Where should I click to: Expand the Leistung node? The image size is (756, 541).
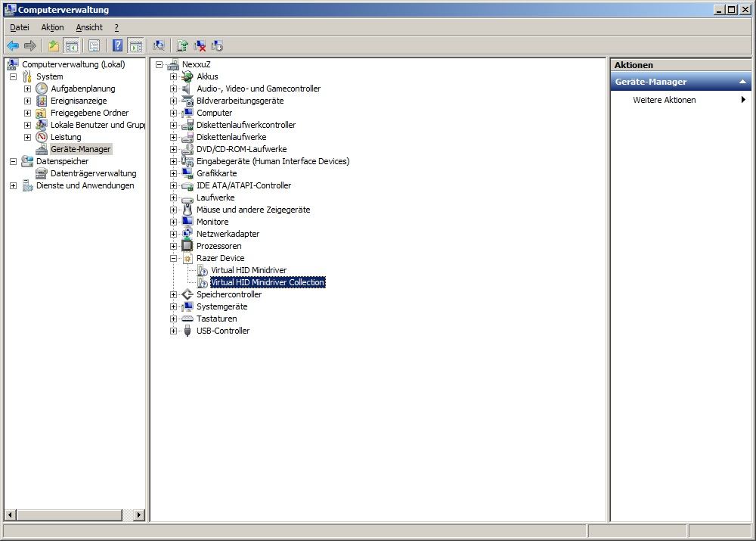pos(27,137)
